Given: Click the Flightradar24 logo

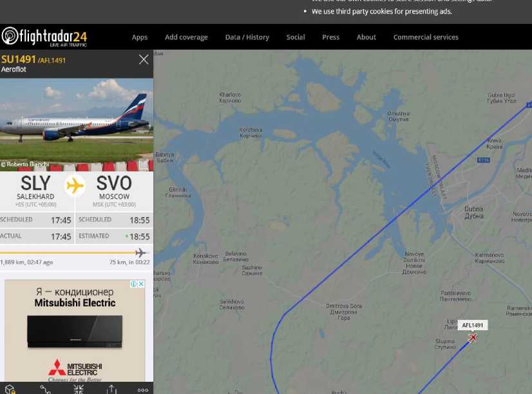Looking at the screenshot, I should 44,37.
